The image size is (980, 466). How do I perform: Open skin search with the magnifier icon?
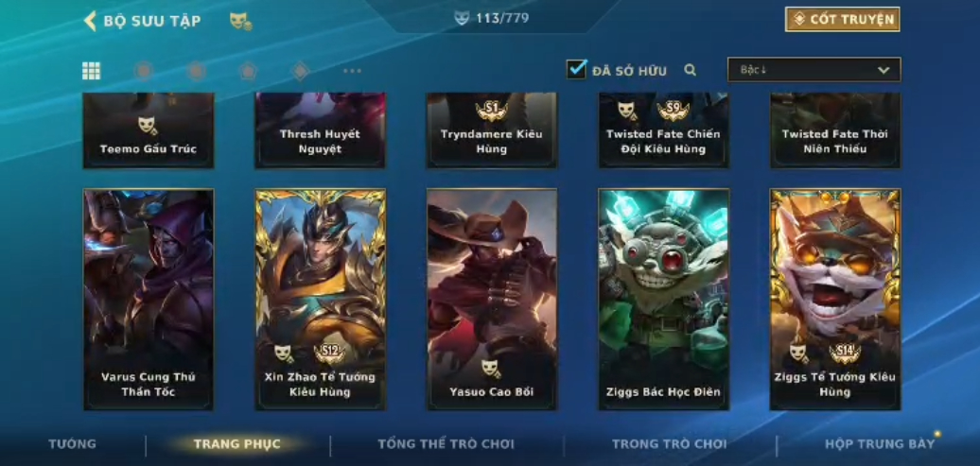(x=690, y=70)
